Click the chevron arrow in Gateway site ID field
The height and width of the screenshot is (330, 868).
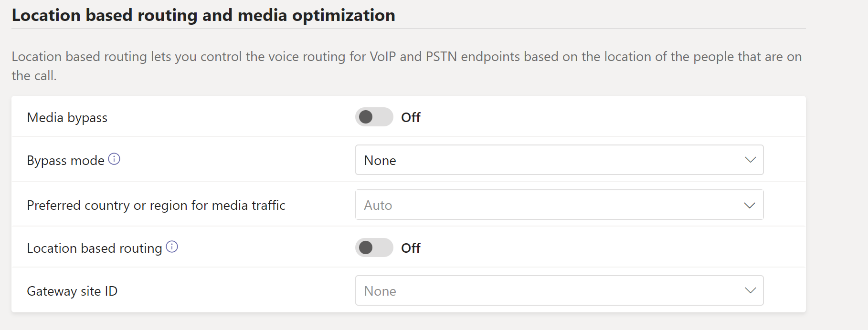(750, 290)
